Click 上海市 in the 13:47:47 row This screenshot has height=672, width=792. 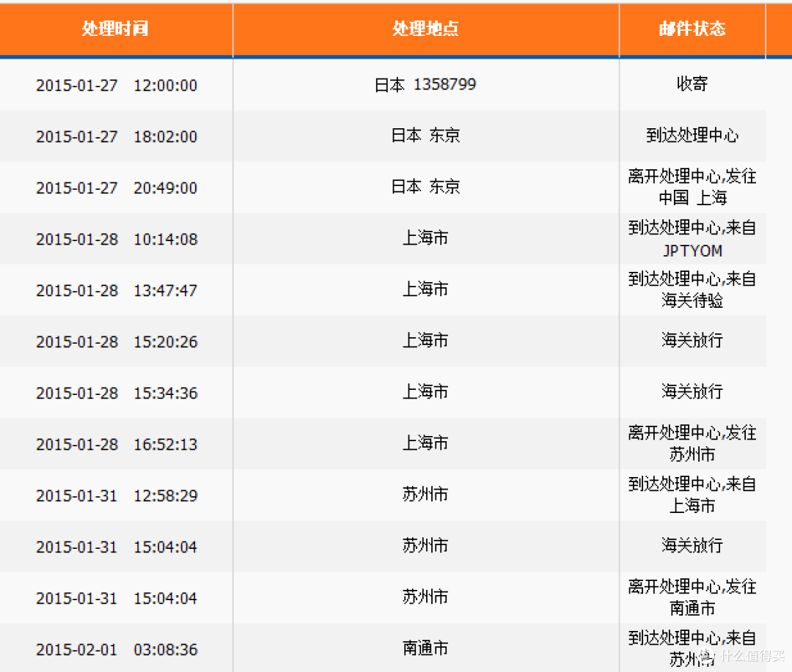(x=425, y=289)
